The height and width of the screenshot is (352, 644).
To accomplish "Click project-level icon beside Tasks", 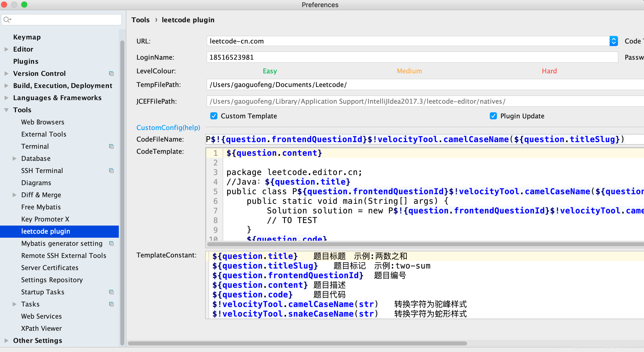I will [111, 304].
